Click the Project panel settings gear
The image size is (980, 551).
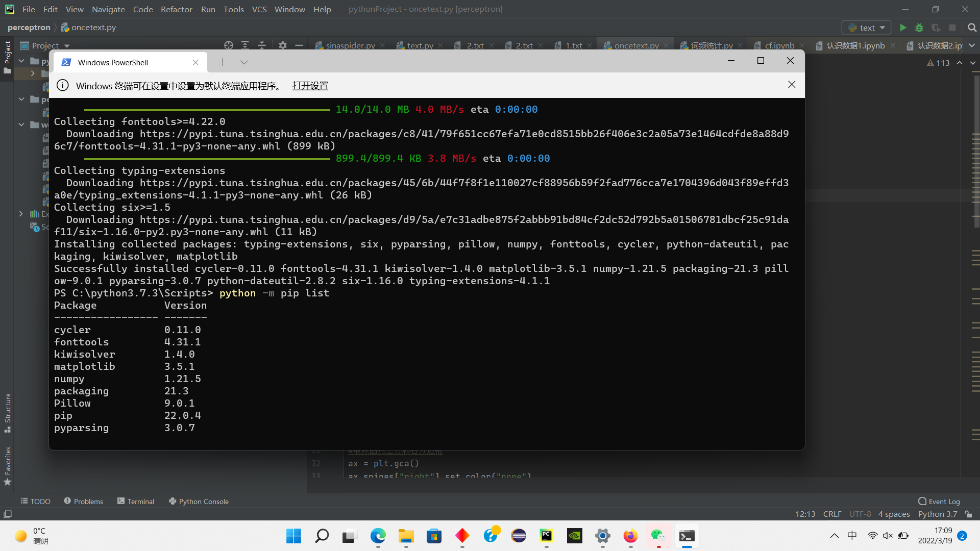click(283, 45)
